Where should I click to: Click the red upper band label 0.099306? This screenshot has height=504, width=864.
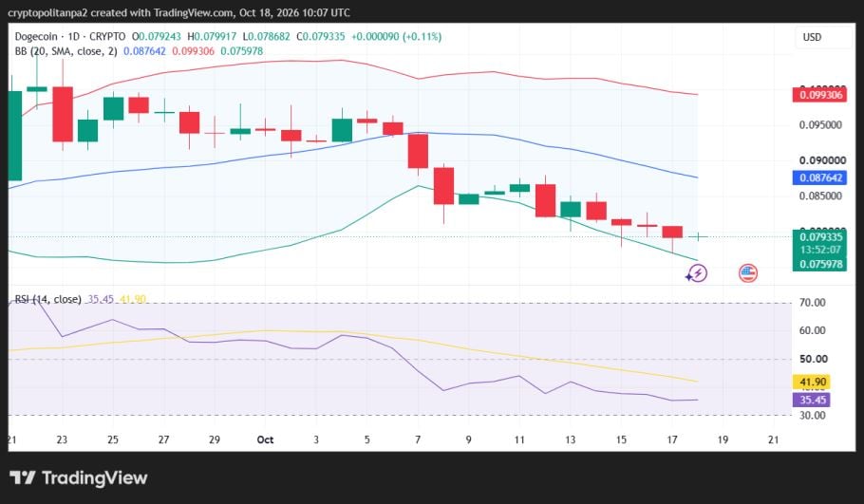[820, 95]
